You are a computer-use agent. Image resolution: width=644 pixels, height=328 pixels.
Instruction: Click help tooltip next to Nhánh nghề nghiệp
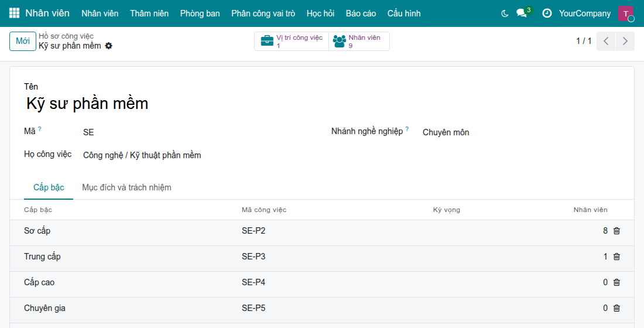(407, 129)
